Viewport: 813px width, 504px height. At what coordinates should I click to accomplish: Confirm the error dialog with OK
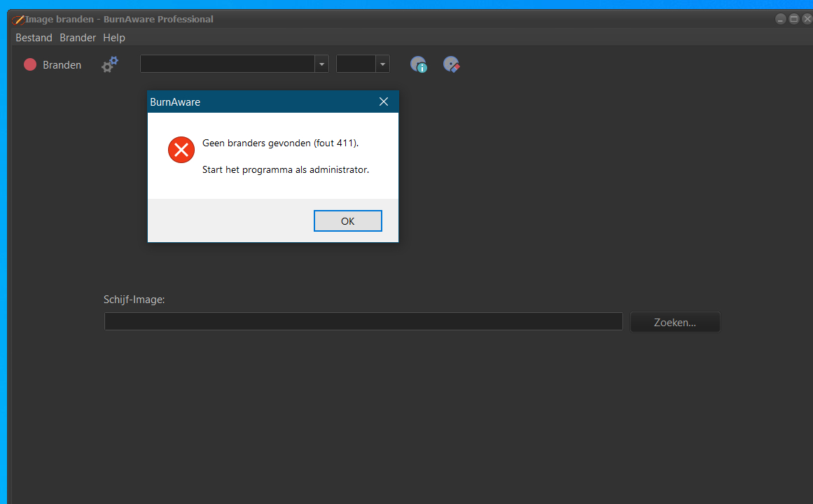[x=348, y=221]
